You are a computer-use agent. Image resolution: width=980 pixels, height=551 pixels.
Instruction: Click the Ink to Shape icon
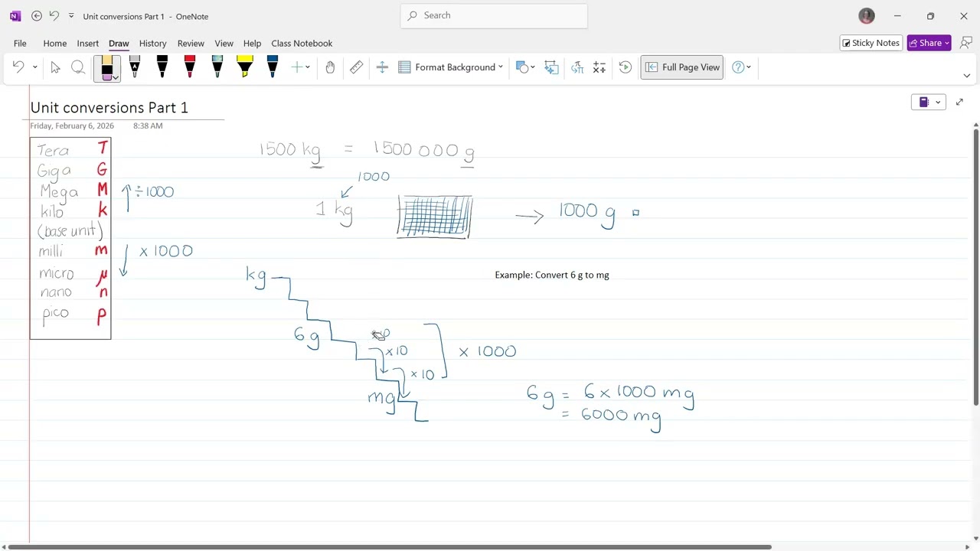coord(551,67)
